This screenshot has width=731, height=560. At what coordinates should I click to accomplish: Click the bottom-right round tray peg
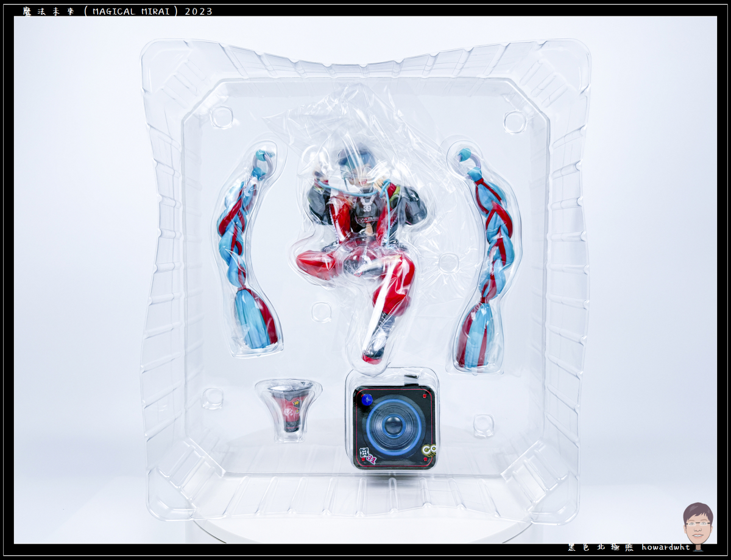(x=483, y=425)
